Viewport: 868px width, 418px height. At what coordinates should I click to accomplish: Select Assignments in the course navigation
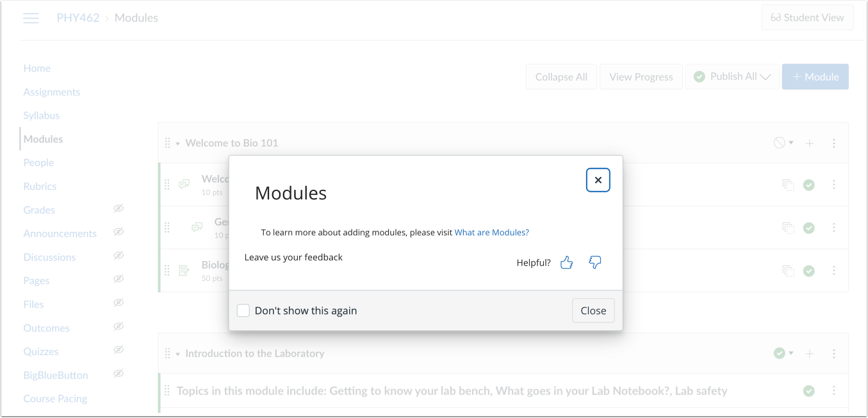[51, 92]
